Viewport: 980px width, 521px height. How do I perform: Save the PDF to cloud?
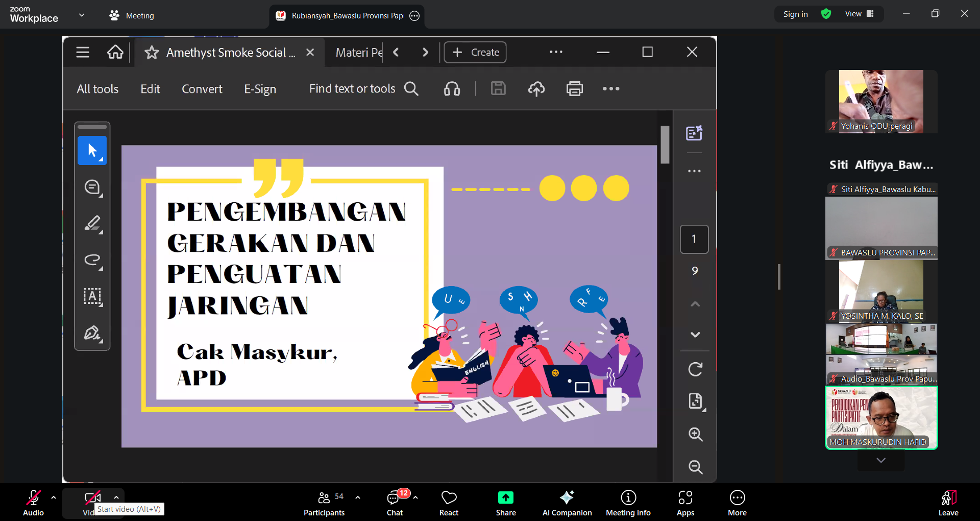536,88
